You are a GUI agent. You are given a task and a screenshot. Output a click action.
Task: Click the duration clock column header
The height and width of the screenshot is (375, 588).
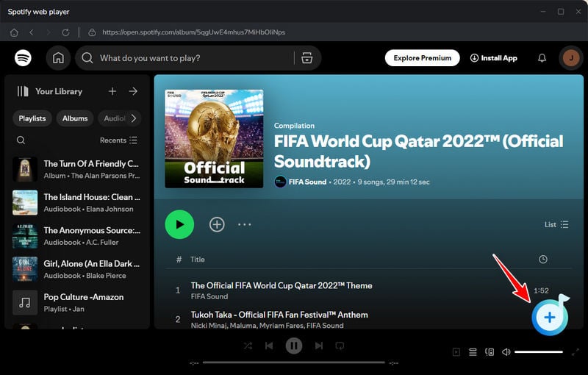(542, 259)
